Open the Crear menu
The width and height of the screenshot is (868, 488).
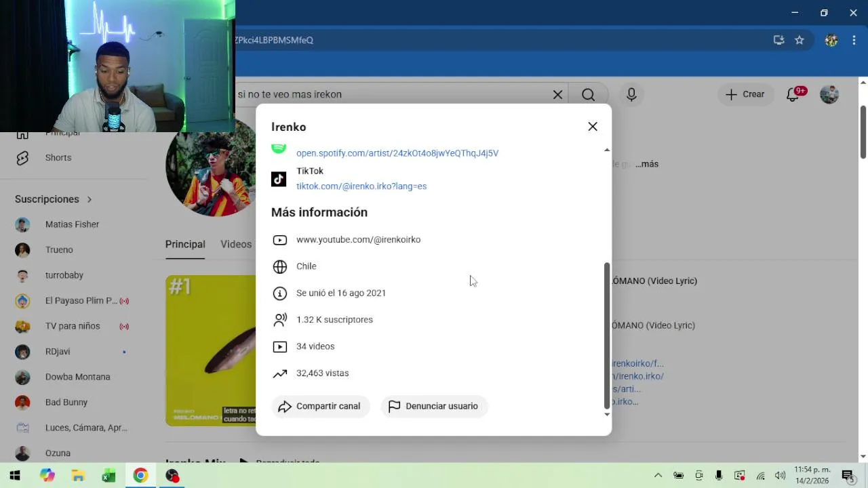pyautogui.click(x=745, y=94)
